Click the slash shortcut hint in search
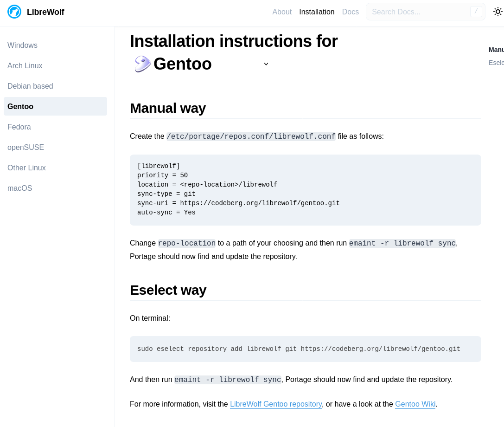 coord(476,12)
